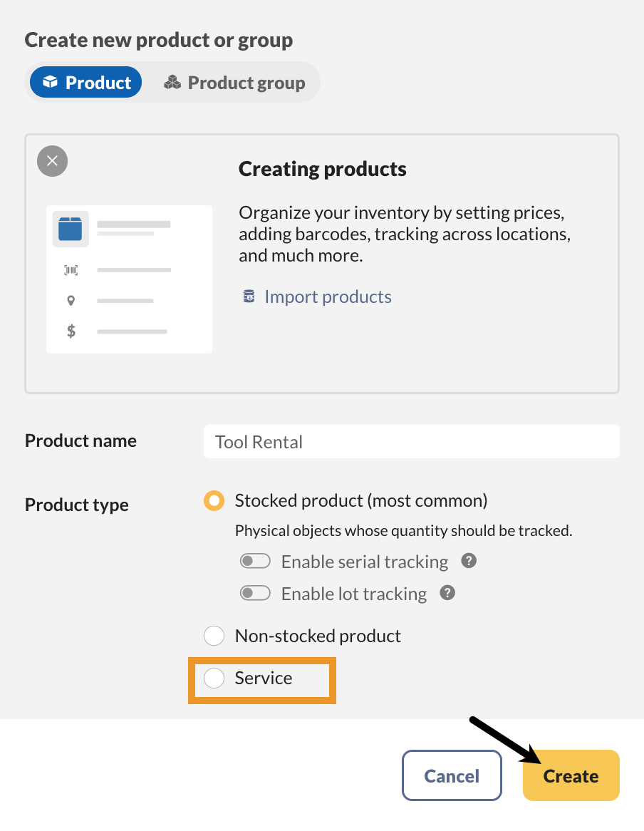Click the Product name input field
The height and width of the screenshot is (831, 644).
click(x=411, y=441)
